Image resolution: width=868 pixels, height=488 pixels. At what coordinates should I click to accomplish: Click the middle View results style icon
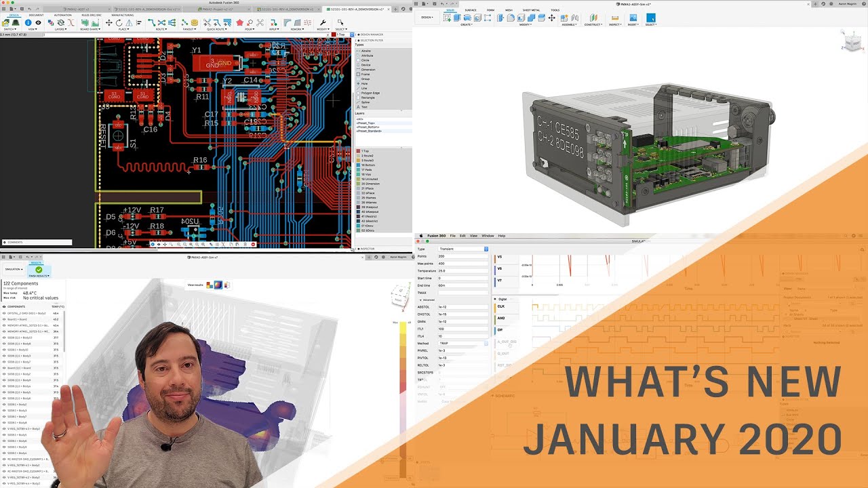point(218,285)
